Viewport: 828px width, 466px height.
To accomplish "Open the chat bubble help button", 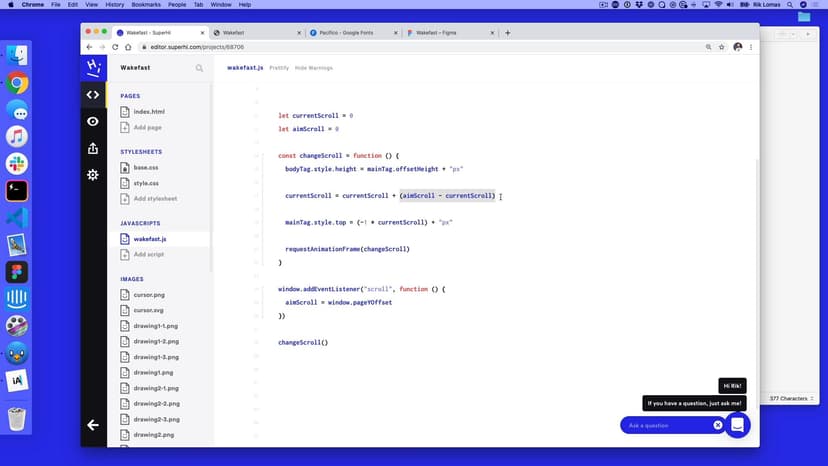I will 737,425.
